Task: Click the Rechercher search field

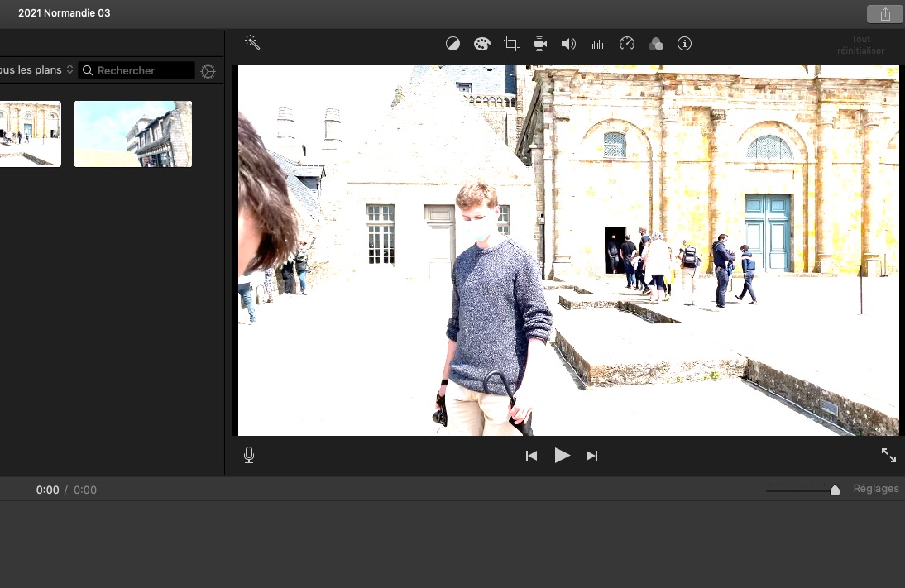Action: click(x=142, y=71)
